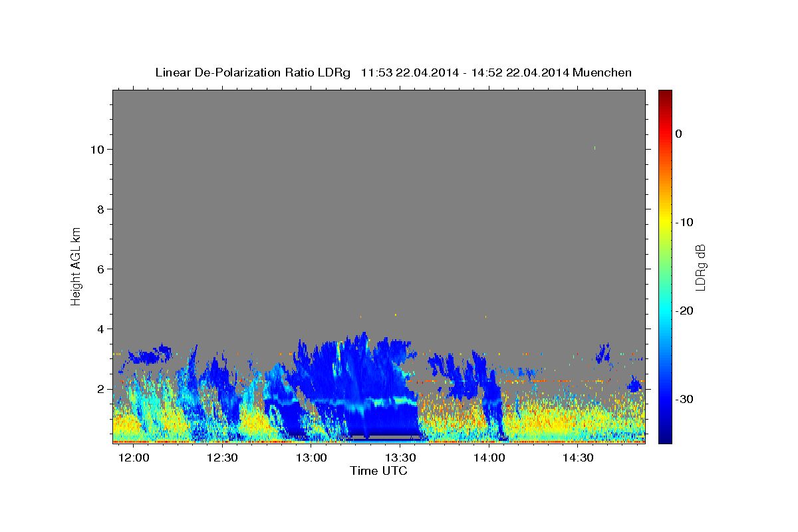Viewport: 798px width, 532px height.
Task: Click the '13:30' time axis label
Action: click(400, 458)
